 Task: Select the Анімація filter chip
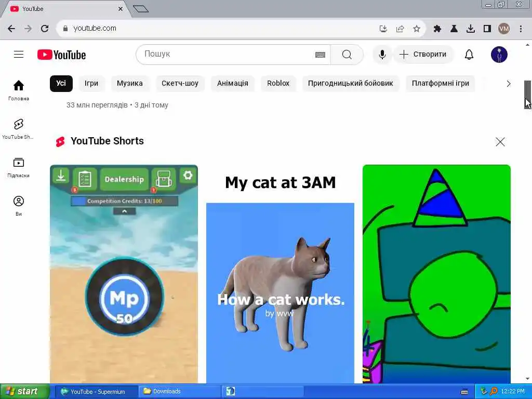pos(233,84)
